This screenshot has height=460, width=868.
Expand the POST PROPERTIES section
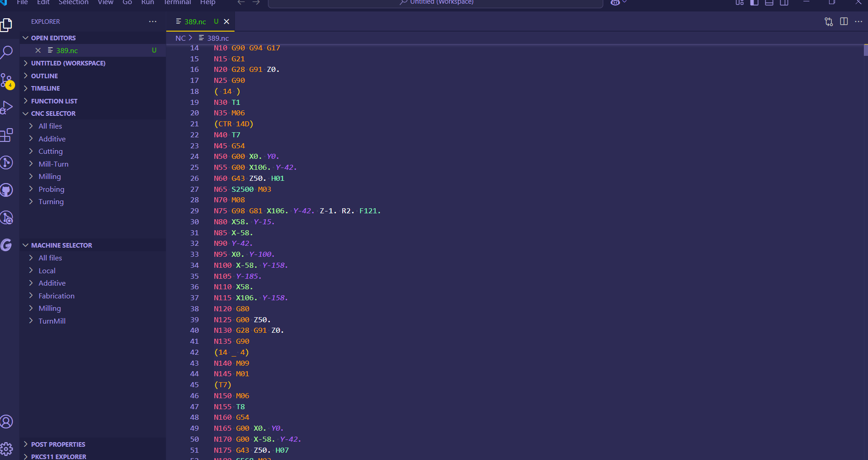point(58,444)
